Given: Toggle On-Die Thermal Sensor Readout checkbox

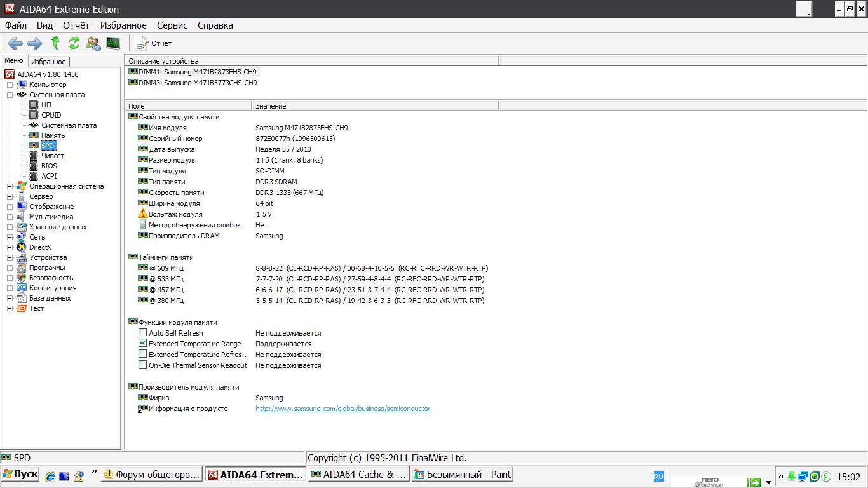Looking at the screenshot, I should 143,365.
